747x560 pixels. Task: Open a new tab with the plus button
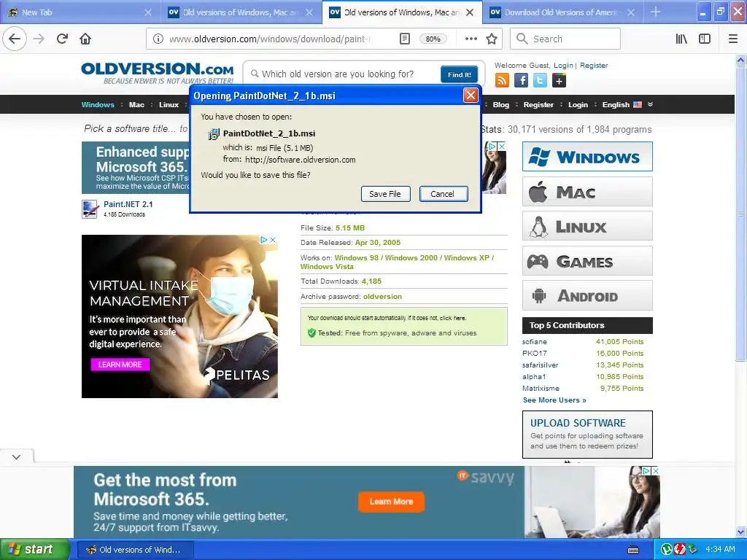(656, 12)
